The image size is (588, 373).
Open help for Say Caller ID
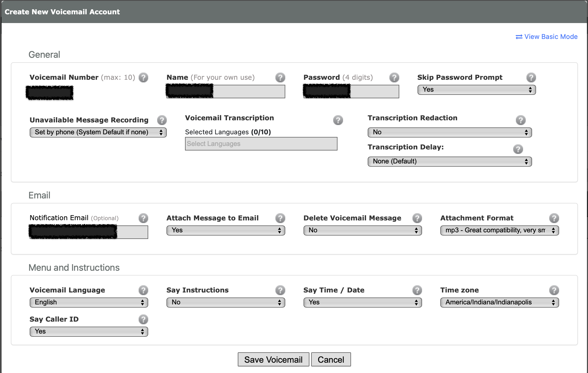tap(143, 319)
